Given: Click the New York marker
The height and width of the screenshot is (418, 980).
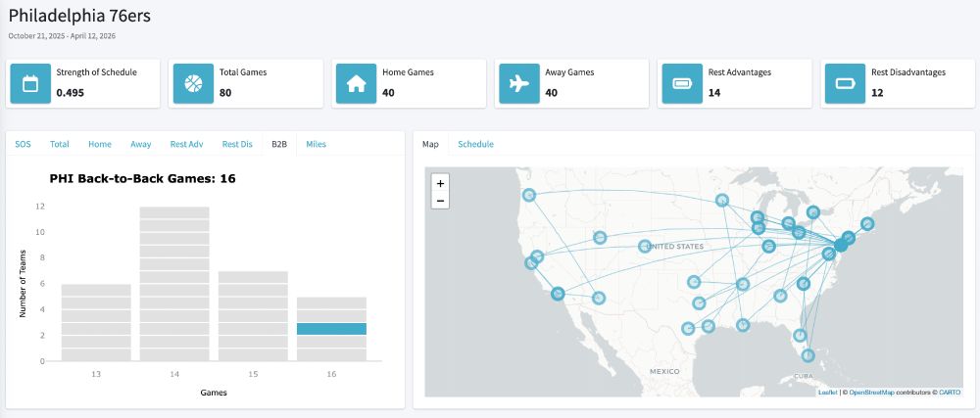Looking at the screenshot, I should pos(848,238).
